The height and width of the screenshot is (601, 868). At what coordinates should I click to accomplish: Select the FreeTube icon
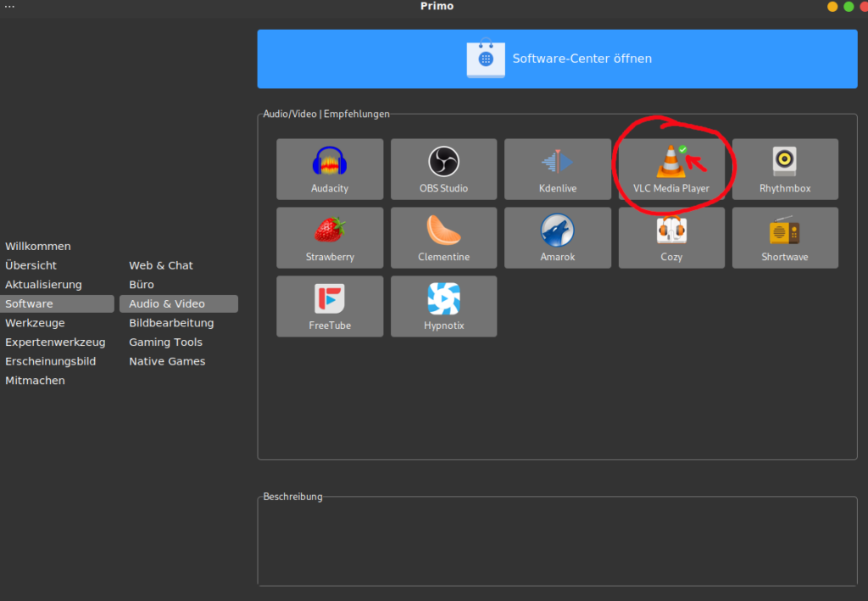pyautogui.click(x=330, y=298)
